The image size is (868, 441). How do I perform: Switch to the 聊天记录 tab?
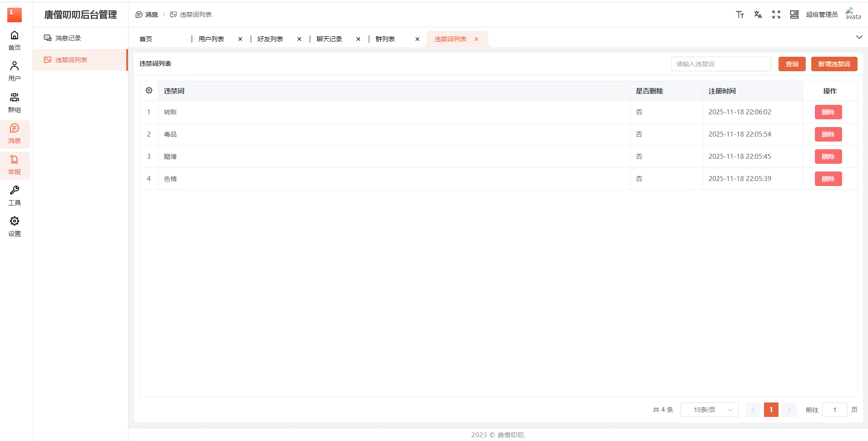[x=329, y=39]
